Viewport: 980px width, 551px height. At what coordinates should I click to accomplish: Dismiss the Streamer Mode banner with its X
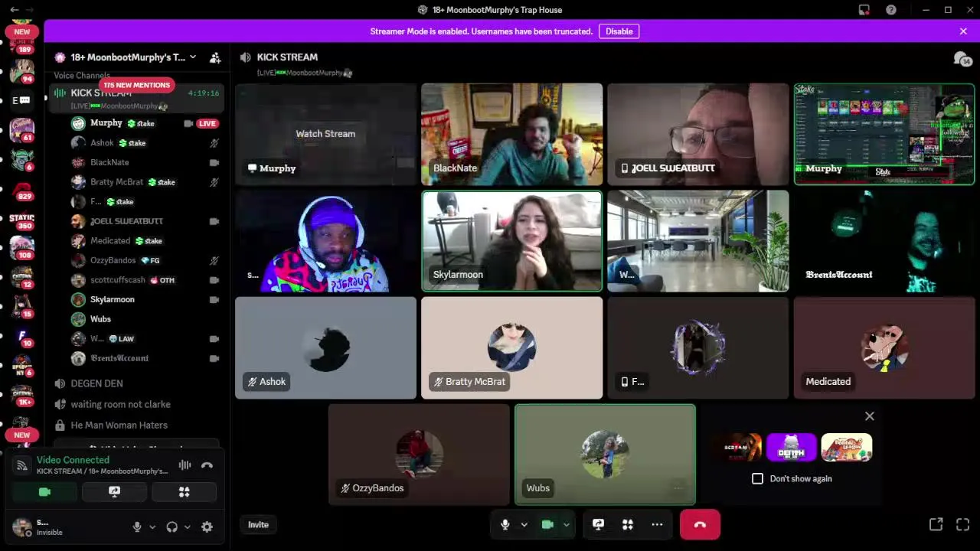click(x=963, y=31)
